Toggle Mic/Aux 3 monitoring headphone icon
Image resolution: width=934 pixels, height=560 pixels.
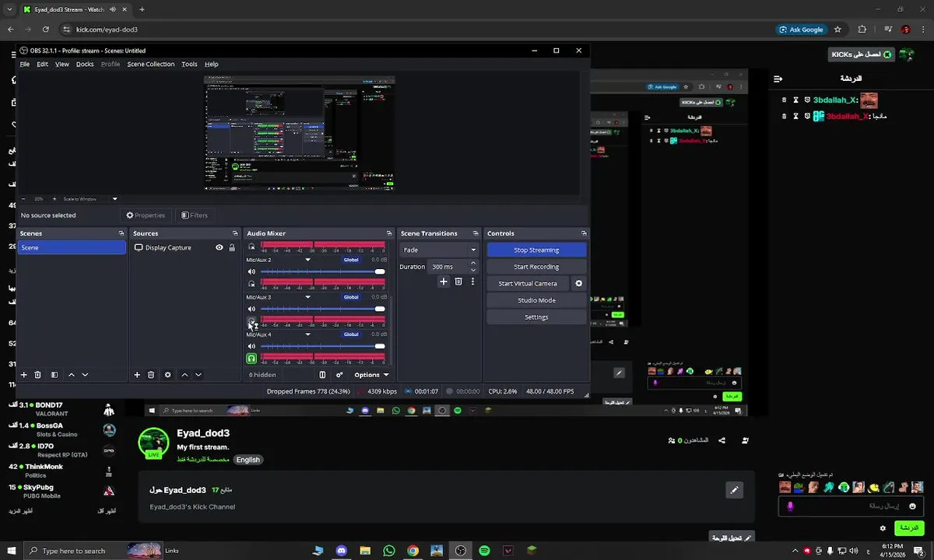click(251, 321)
